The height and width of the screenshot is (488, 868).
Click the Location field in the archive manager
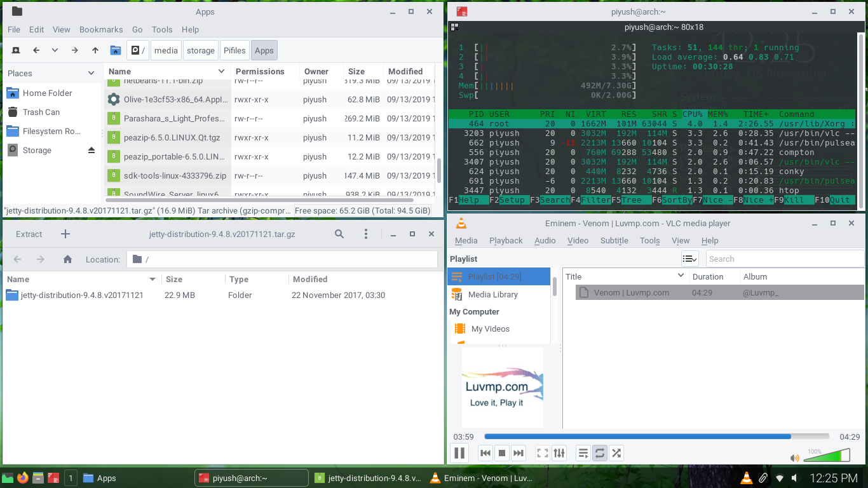(x=282, y=259)
